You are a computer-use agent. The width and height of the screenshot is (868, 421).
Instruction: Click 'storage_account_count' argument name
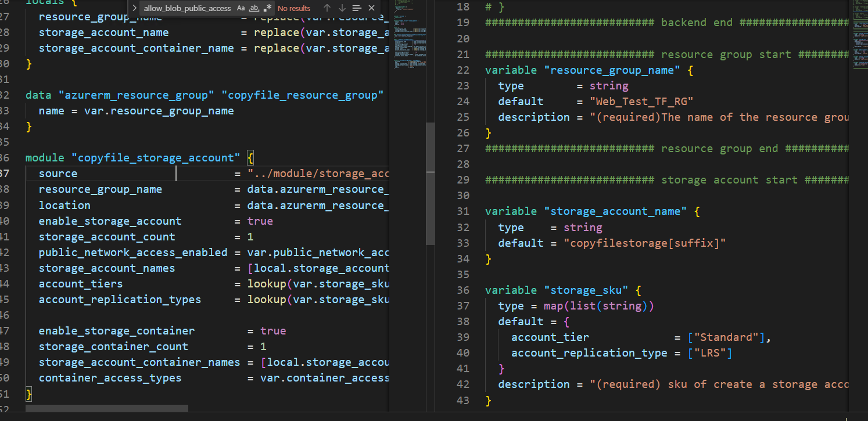click(x=107, y=236)
